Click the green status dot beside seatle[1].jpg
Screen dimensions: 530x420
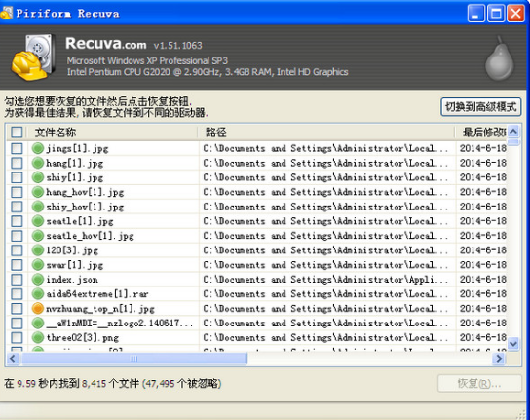pos(38,221)
